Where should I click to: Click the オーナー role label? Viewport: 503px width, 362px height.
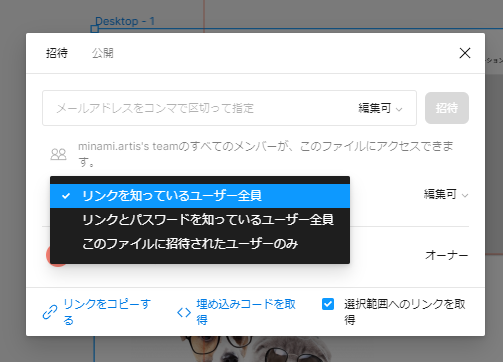click(447, 255)
